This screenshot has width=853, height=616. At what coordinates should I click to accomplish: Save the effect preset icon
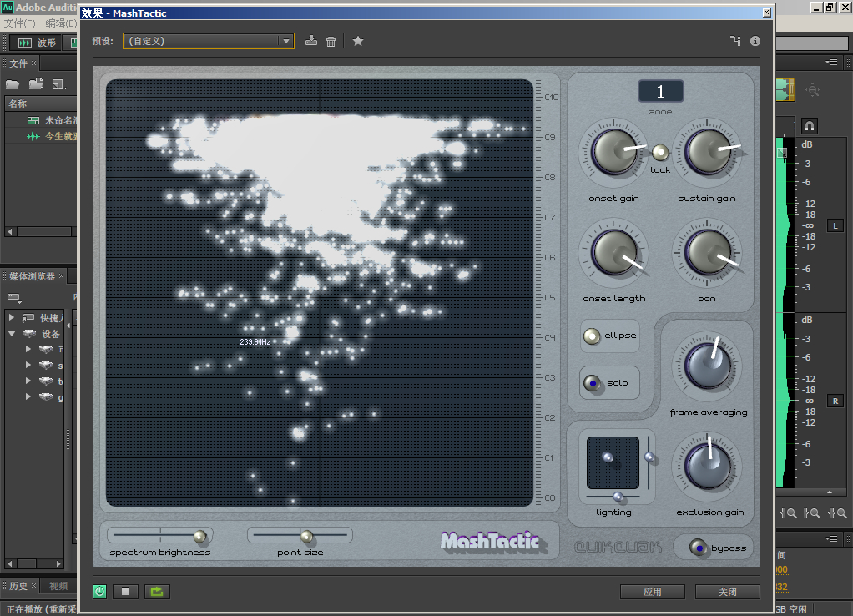click(311, 41)
